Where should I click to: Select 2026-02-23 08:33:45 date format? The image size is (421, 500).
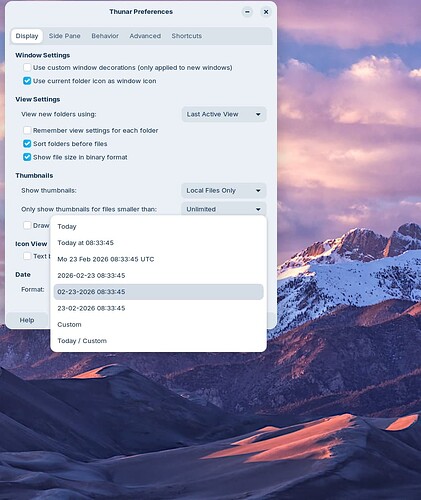158,275
